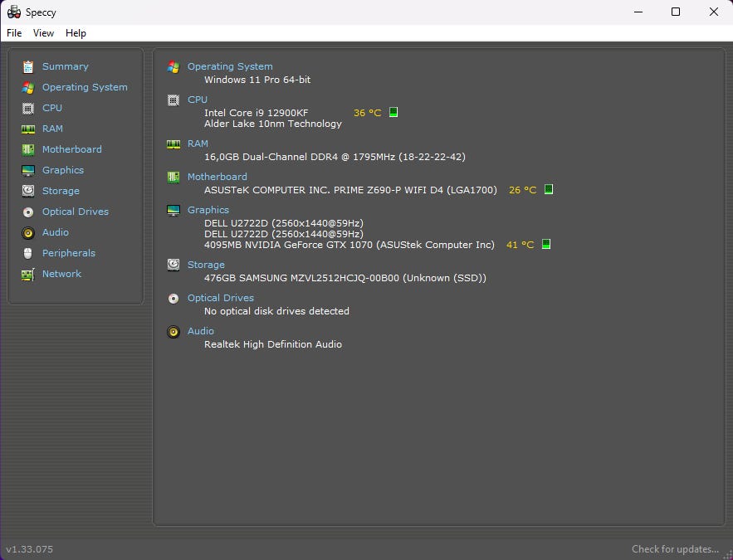Click the Optical Drives disc icon in sidebar
This screenshot has height=560, width=733.
click(28, 212)
